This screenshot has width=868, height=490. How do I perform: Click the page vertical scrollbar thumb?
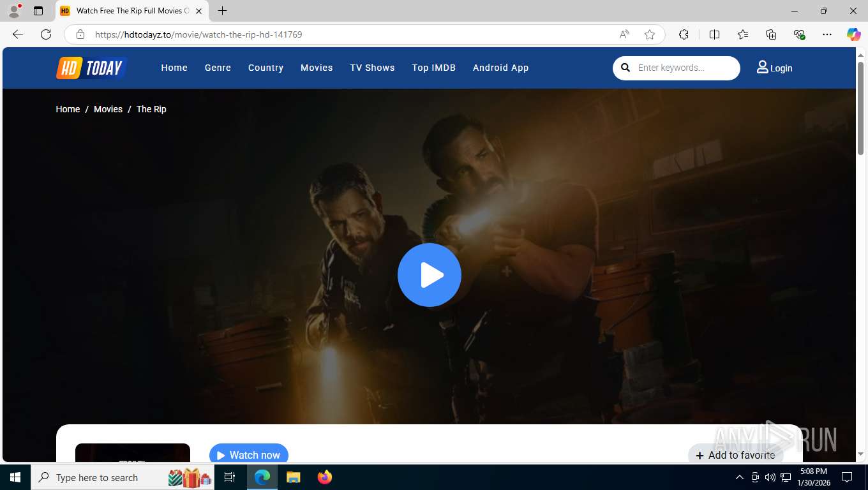pos(860,108)
